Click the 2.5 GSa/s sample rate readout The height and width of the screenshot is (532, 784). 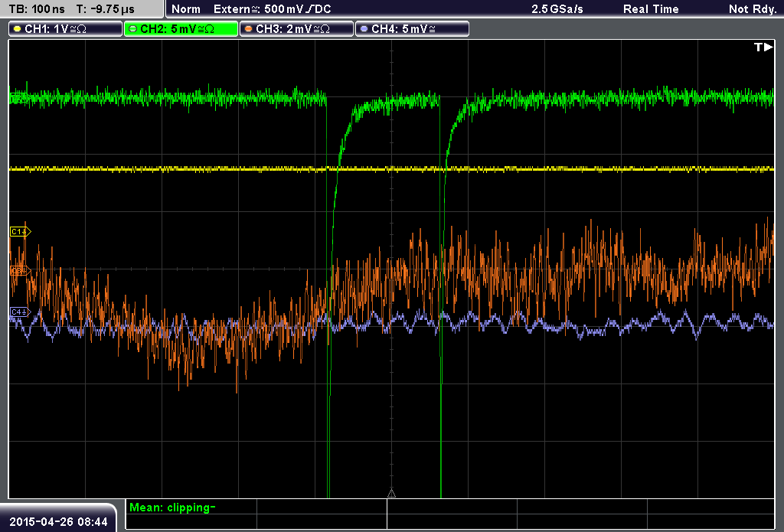(557, 9)
